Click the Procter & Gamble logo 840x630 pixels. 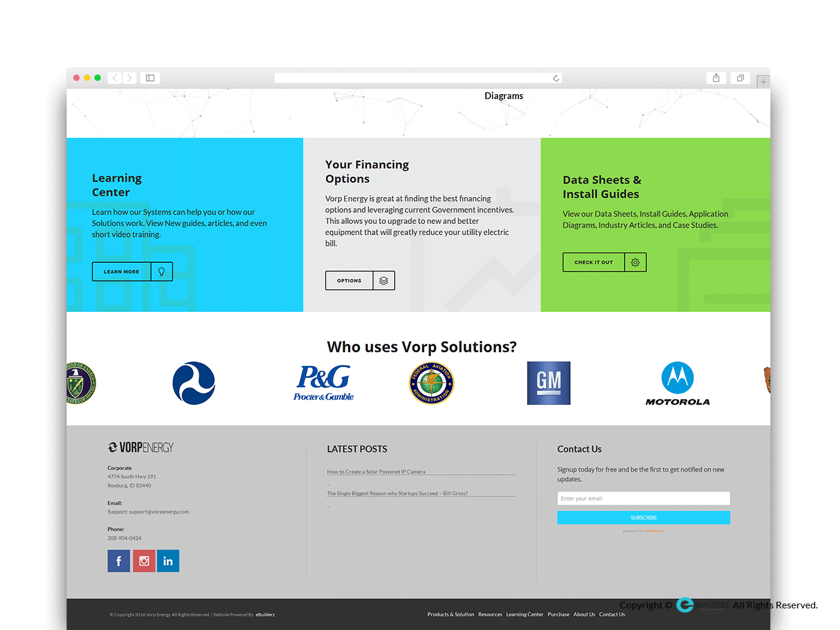coord(323,383)
